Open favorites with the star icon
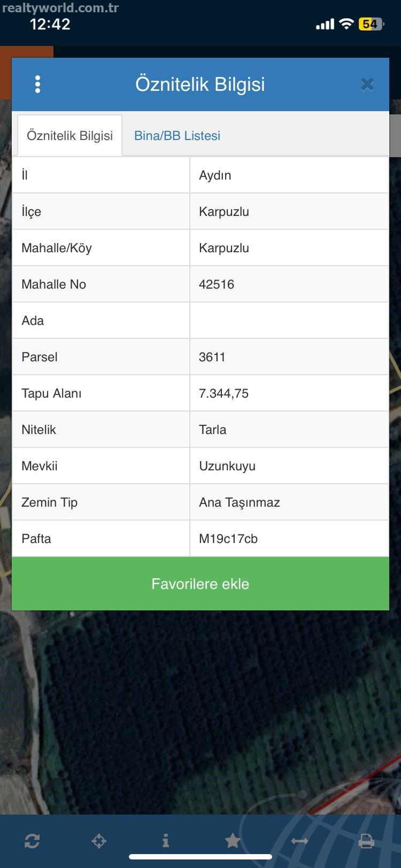The image size is (401, 868). [x=233, y=841]
